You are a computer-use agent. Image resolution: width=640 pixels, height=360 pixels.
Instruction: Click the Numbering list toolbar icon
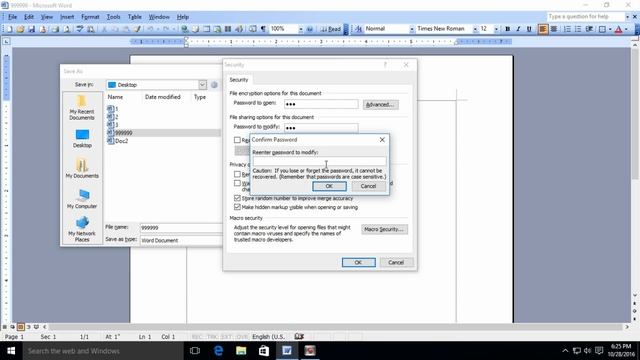point(567,29)
